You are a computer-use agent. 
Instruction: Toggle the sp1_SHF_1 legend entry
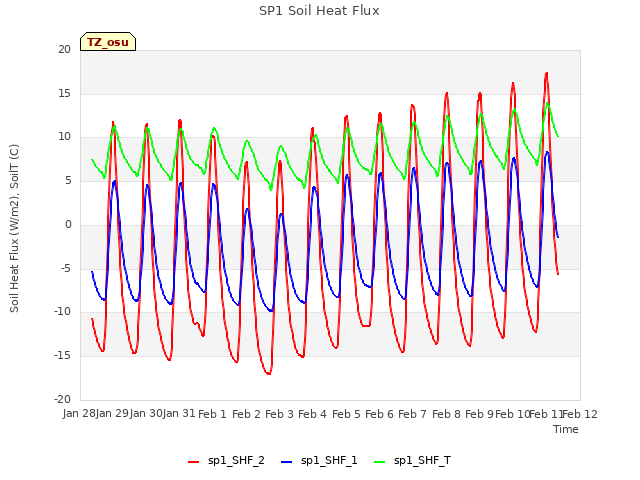point(319,461)
